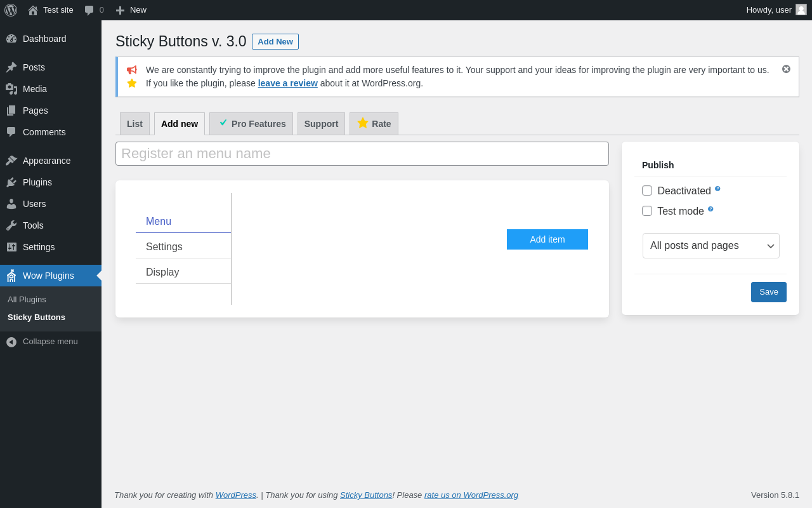The height and width of the screenshot is (508, 812).
Task: Open the comments bubble icon in admin bar
Action: pos(89,10)
